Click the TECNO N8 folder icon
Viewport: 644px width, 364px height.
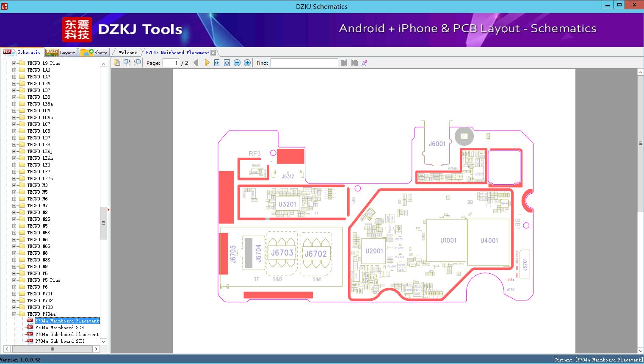22,253
